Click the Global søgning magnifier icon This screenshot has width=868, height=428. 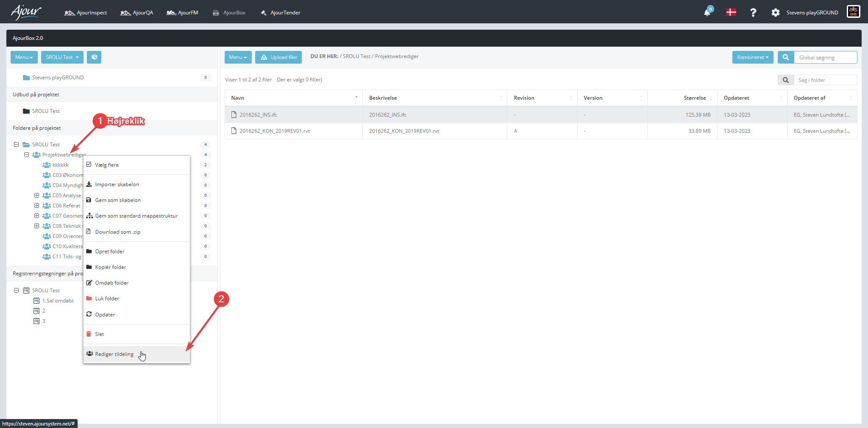(786, 57)
